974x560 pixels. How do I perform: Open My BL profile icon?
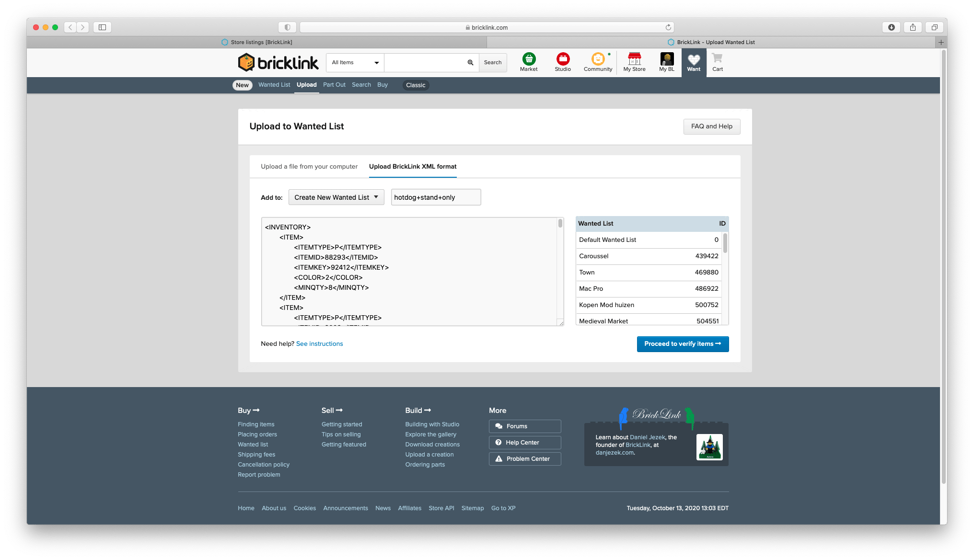click(x=667, y=59)
